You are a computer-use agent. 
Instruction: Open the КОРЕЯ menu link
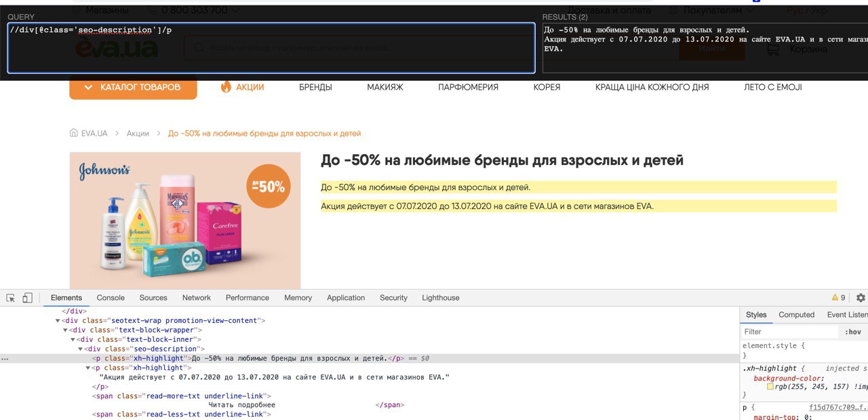click(547, 88)
